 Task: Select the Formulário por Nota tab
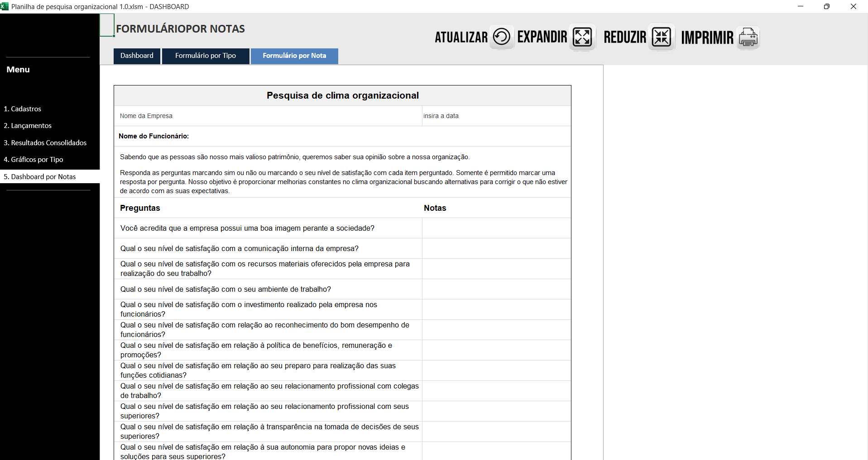point(294,56)
